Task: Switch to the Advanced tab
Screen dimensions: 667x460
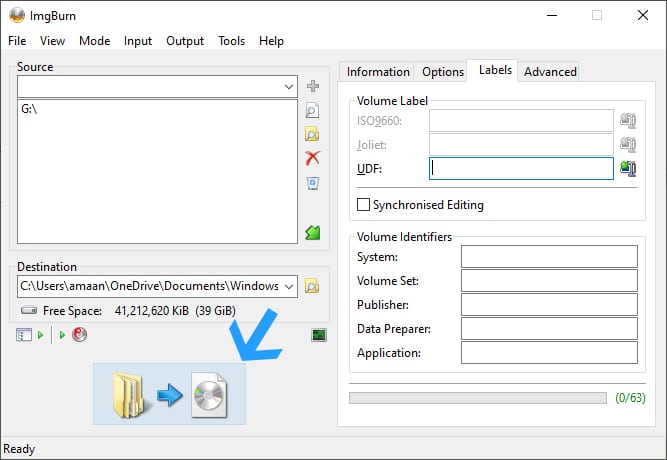Action: pos(550,71)
